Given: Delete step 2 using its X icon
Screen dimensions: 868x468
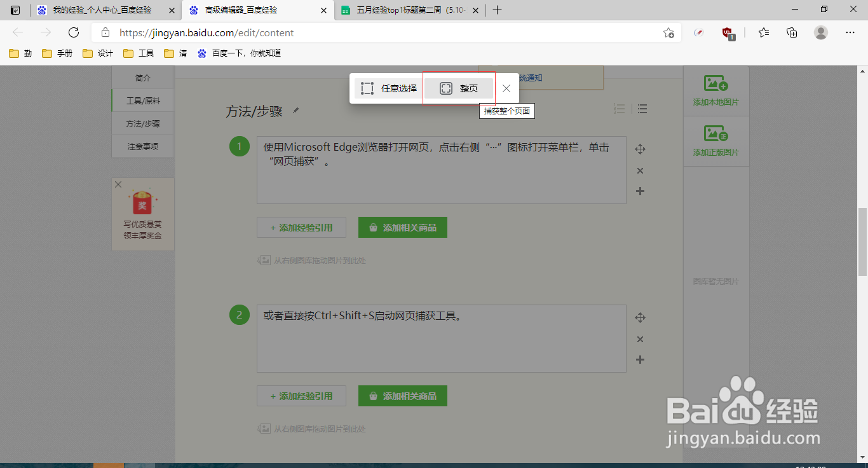Looking at the screenshot, I should pos(640,339).
